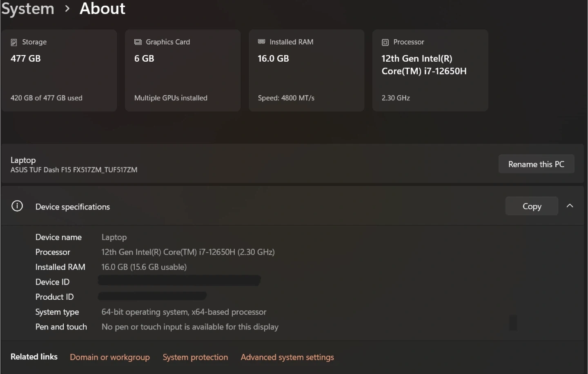Viewport: 588px width, 374px height.
Task: Copy the device specifications
Action: (531, 206)
